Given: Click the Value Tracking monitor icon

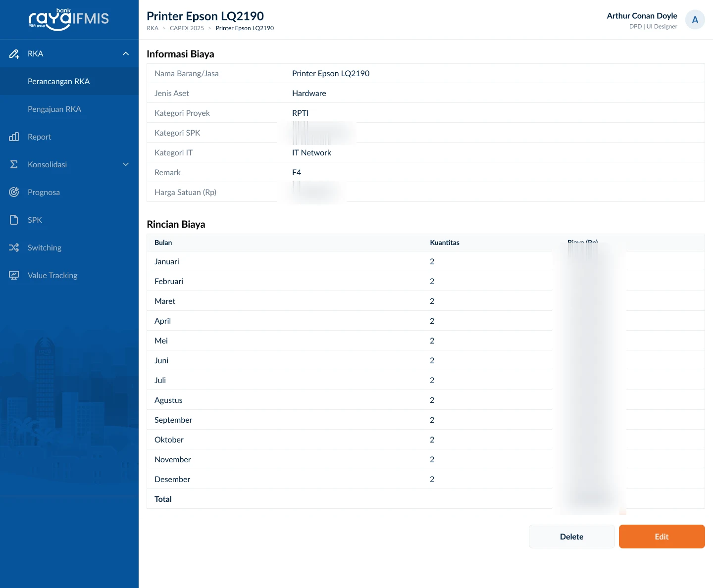Looking at the screenshot, I should click(x=14, y=275).
